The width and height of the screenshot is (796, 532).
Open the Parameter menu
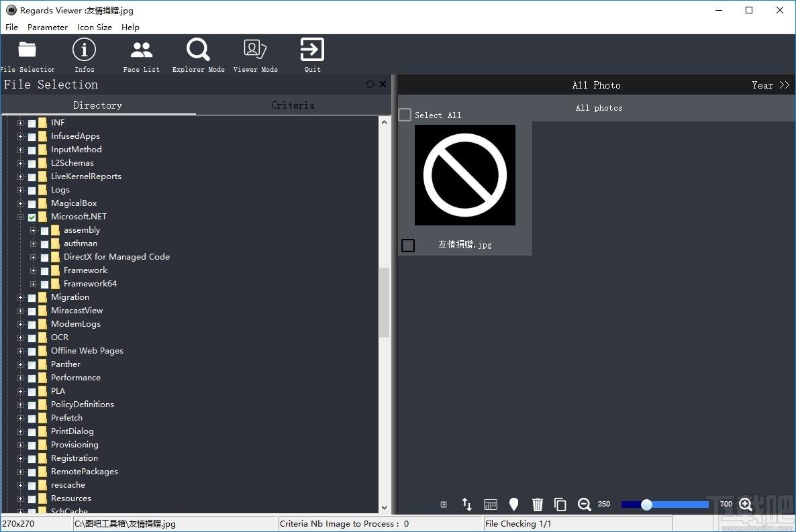[x=47, y=28]
